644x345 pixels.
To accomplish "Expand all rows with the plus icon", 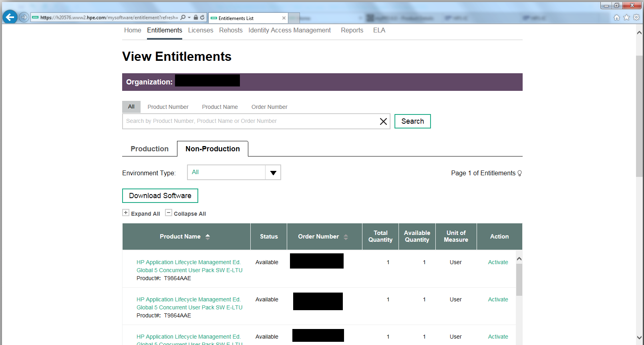I will (126, 213).
